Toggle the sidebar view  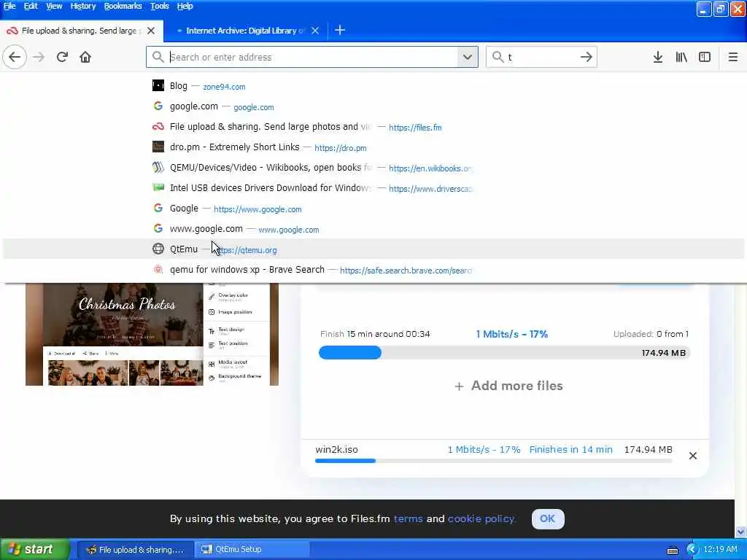(705, 57)
